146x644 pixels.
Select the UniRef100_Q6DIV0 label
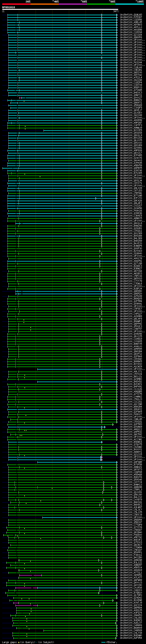point(131,72)
